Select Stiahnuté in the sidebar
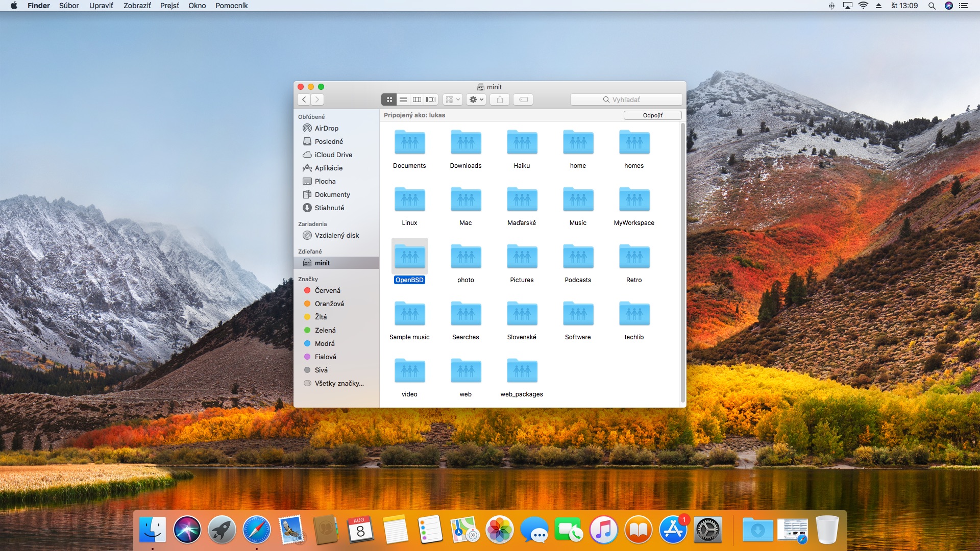Screen dimensions: 980x551 pos(336,208)
